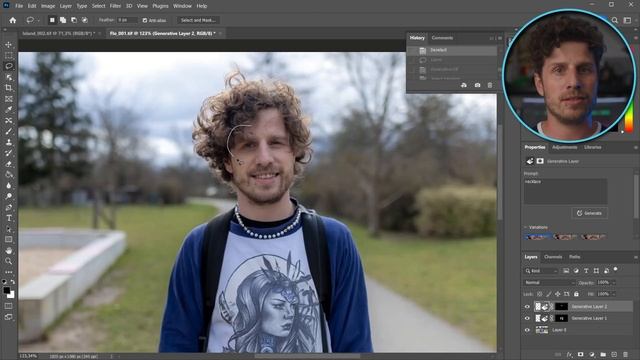The image size is (640, 360).
Task: Open the workspace switcher icon
Action: pos(627,20)
